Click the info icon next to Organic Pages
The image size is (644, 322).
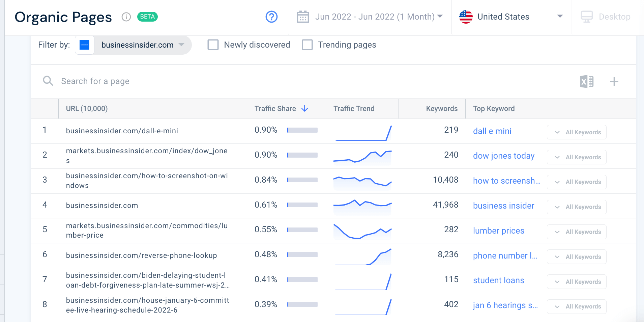(126, 17)
